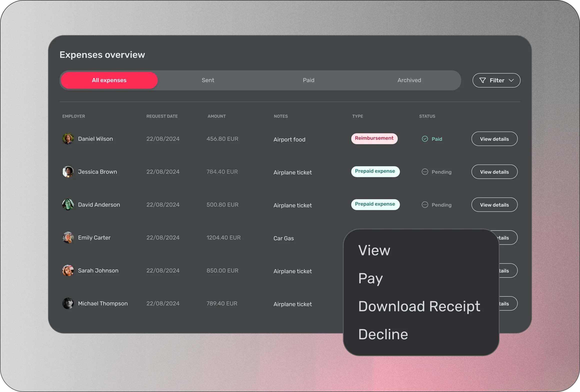
Task: Switch to the Paid tab
Action: click(308, 80)
